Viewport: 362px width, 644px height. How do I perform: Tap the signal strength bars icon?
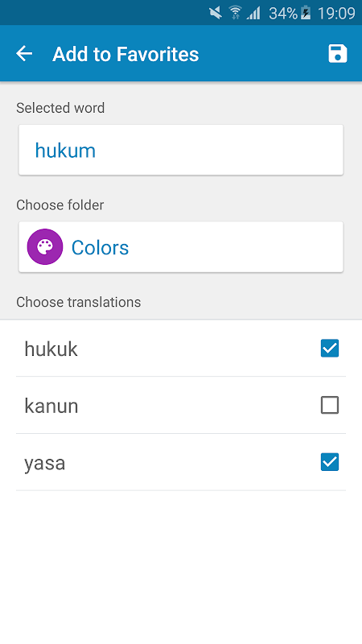pyautogui.click(x=253, y=13)
